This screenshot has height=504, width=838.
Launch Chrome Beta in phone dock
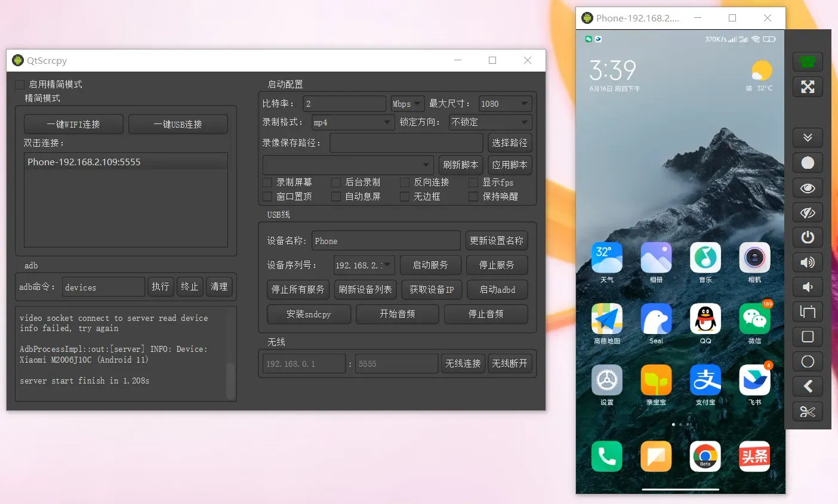[705, 456]
